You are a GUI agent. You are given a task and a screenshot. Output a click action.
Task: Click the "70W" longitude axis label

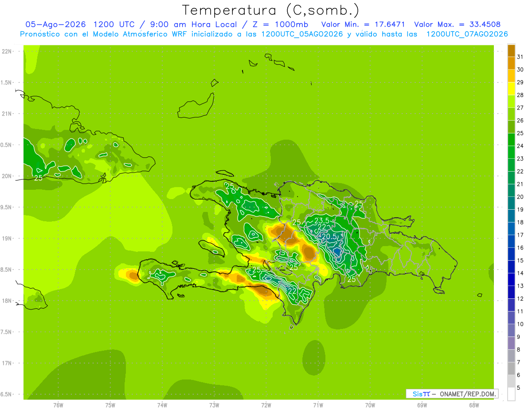[370, 405]
